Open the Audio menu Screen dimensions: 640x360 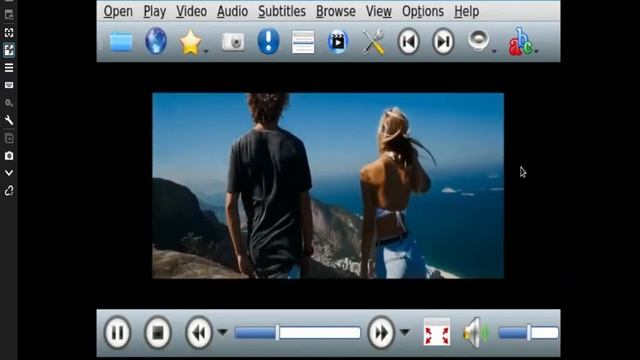click(x=232, y=11)
